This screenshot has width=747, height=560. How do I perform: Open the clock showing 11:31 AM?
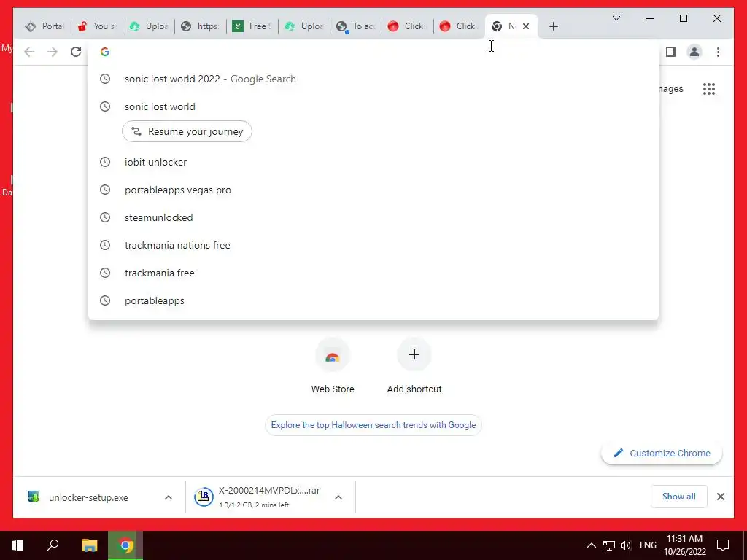coord(684,545)
